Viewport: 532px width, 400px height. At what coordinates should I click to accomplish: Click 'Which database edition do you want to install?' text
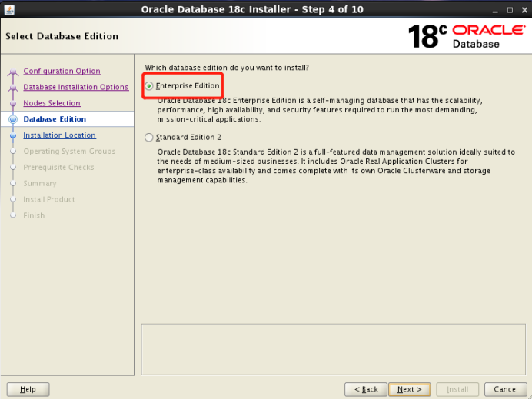point(227,68)
